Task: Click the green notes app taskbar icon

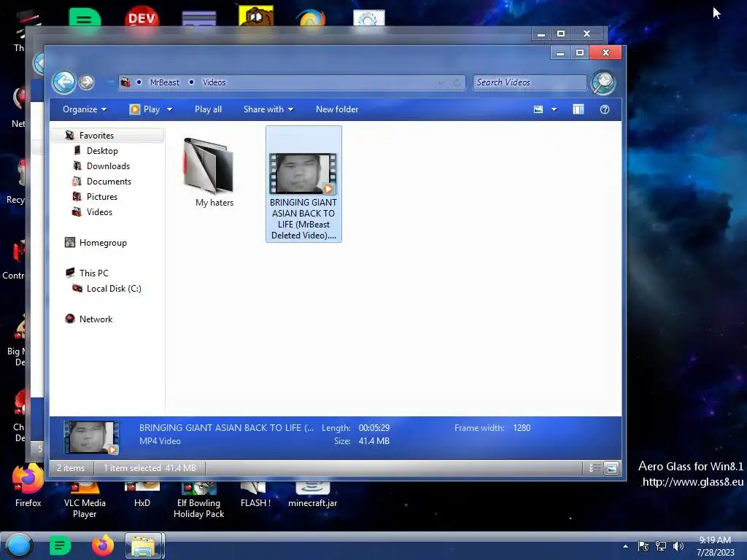Action: (60, 545)
